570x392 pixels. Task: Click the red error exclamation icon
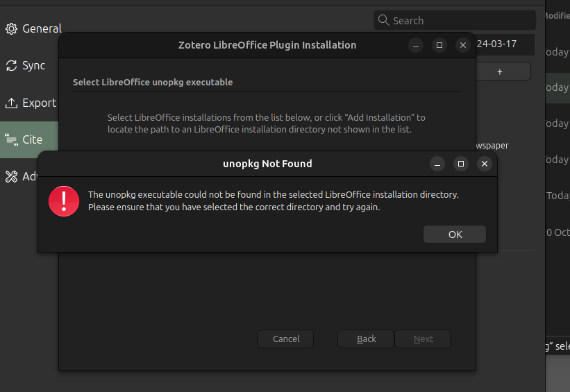pos(64,201)
